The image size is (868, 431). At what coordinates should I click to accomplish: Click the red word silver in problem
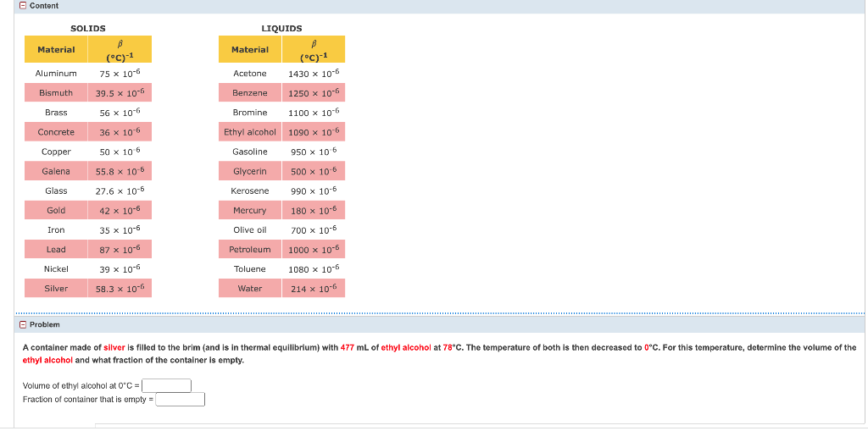(114, 348)
